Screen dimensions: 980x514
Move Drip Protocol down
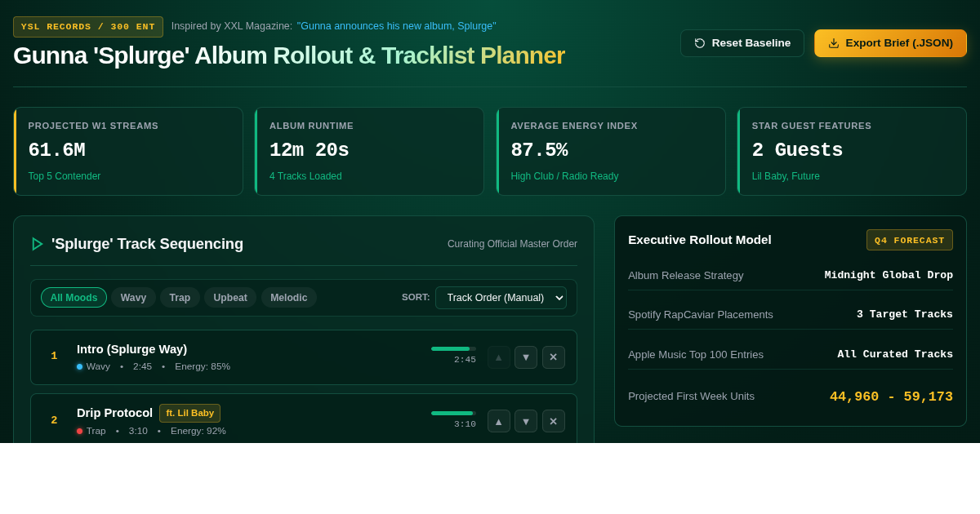(526, 421)
